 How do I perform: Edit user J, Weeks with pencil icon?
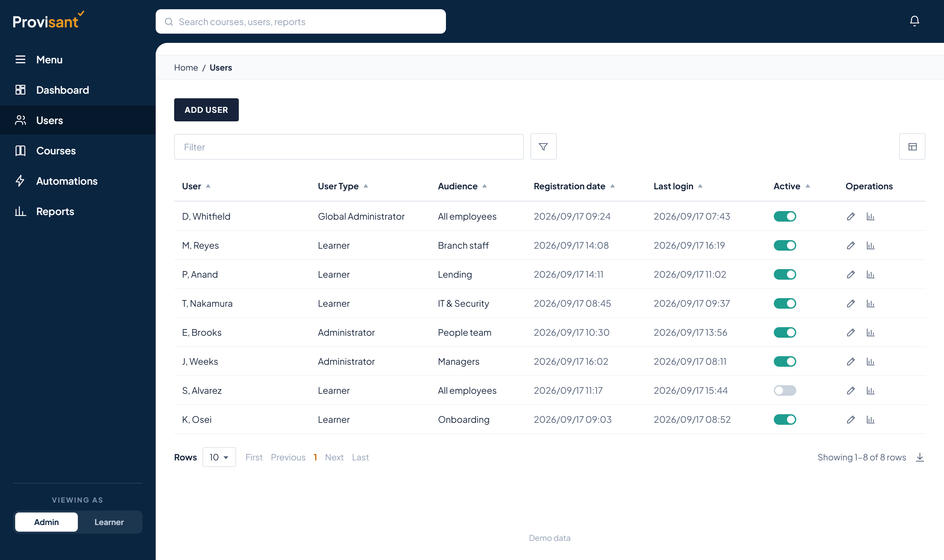pyautogui.click(x=850, y=361)
